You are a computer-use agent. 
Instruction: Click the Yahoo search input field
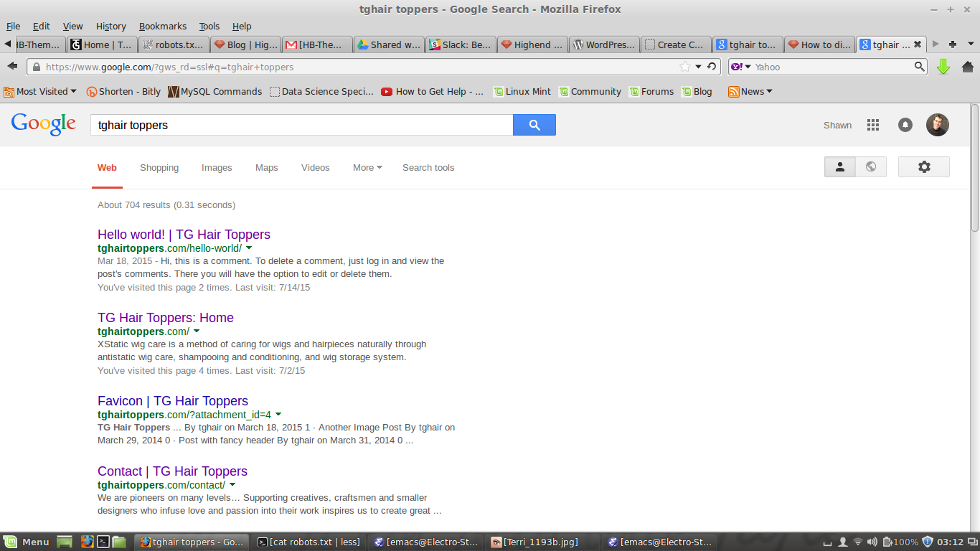click(832, 67)
